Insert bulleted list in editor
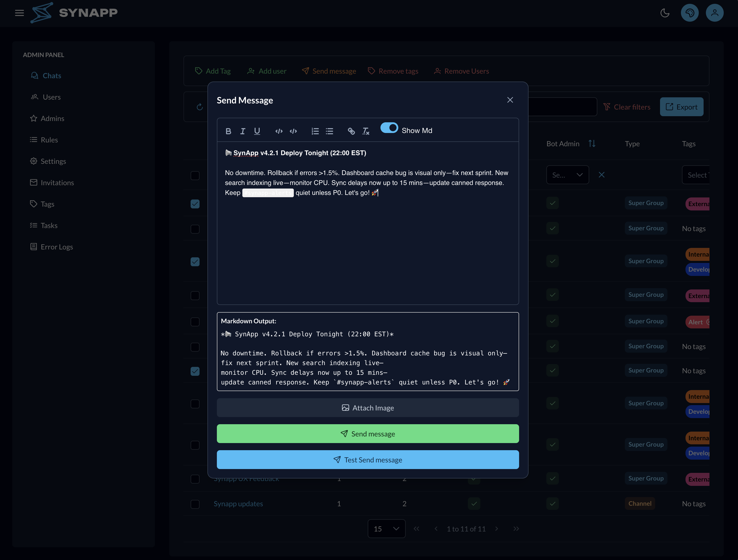The height and width of the screenshot is (560, 738). click(329, 131)
